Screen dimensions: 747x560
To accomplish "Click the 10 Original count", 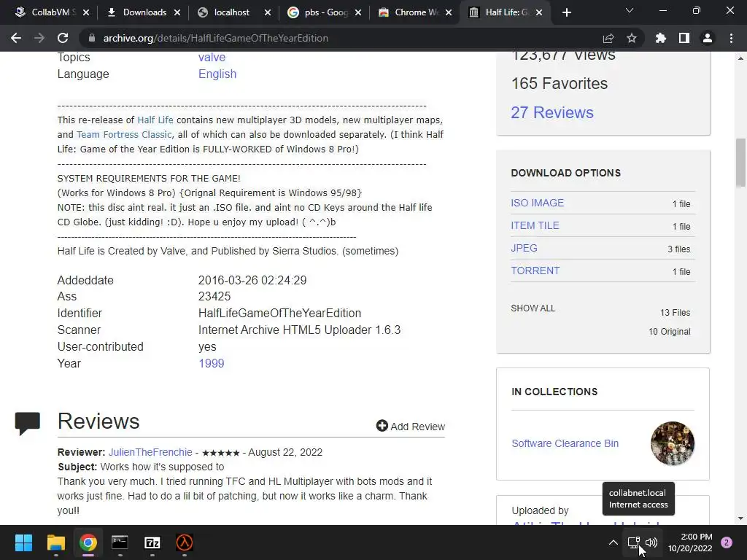I will 669,332.
